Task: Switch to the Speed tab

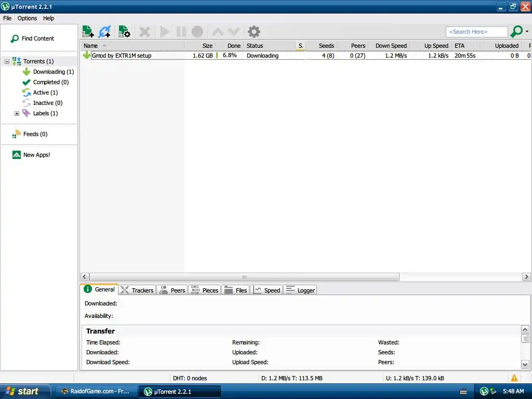Action: coord(267,290)
